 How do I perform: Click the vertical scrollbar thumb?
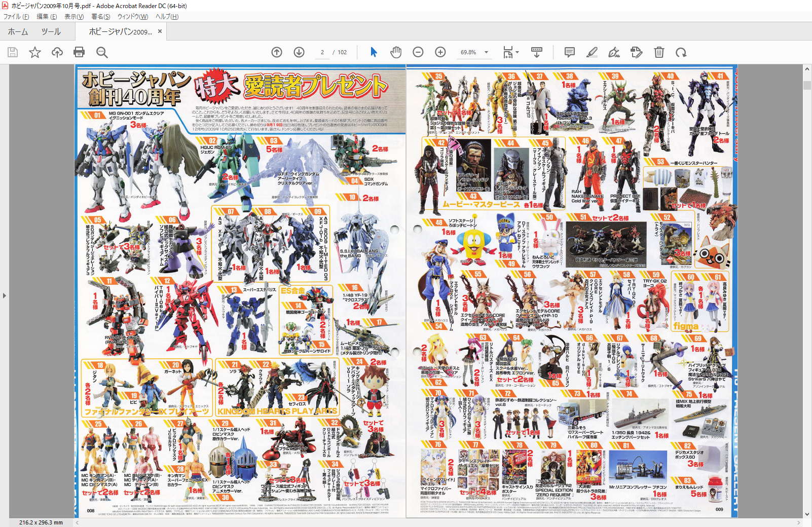click(807, 85)
